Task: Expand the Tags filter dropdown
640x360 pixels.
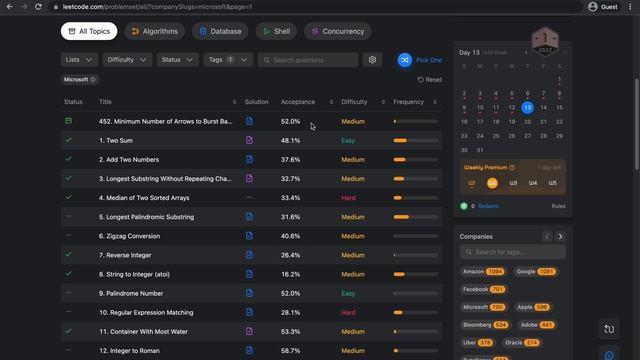Action: point(228,60)
